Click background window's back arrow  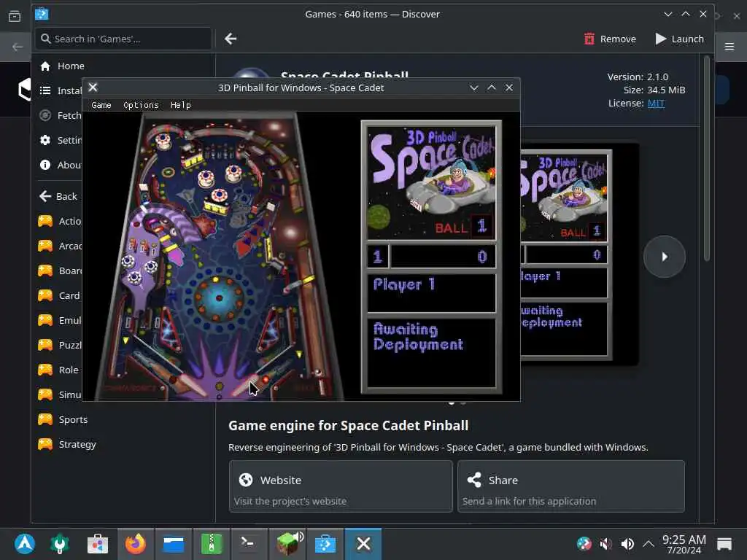point(18,47)
